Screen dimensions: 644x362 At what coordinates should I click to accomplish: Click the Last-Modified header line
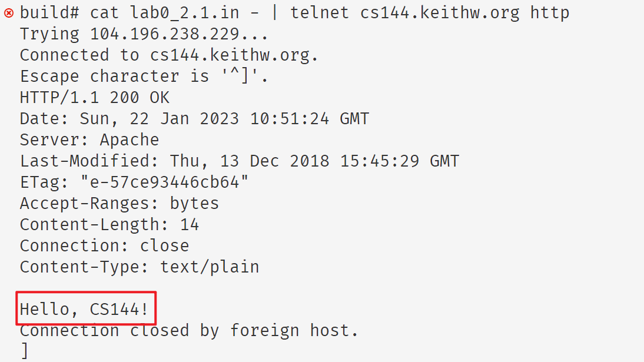click(239, 161)
